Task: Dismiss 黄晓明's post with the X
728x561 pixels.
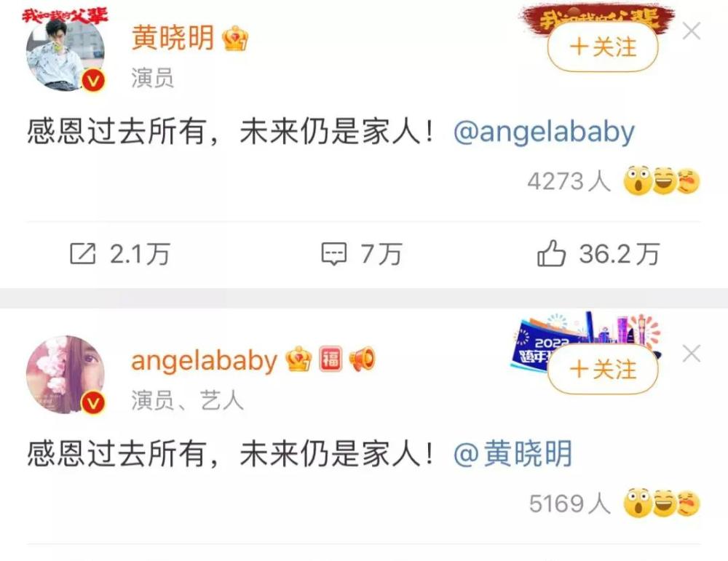Action: click(x=692, y=31)
